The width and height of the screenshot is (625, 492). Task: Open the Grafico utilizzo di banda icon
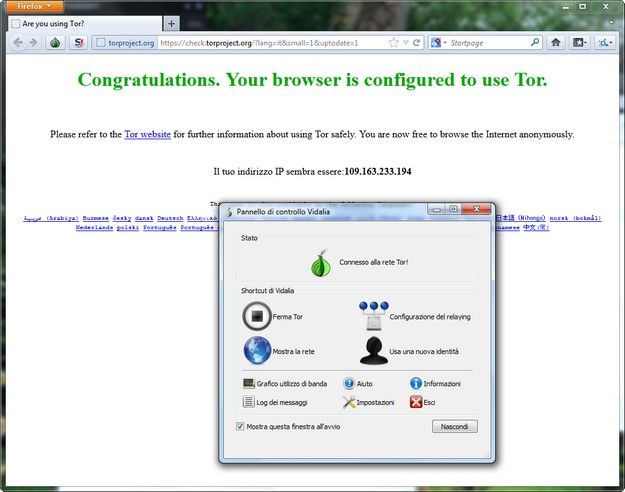click(x=249, y=383)
